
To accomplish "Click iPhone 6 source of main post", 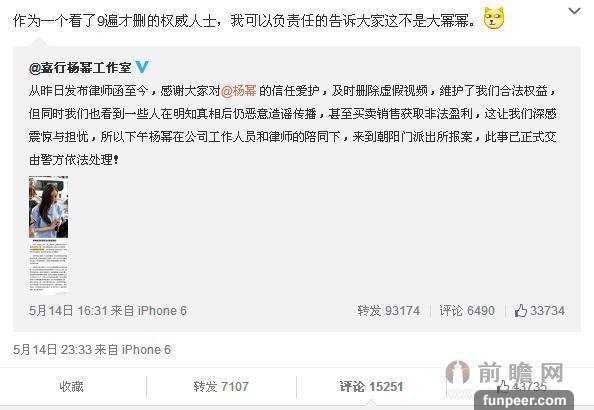I will pos(146,349).
